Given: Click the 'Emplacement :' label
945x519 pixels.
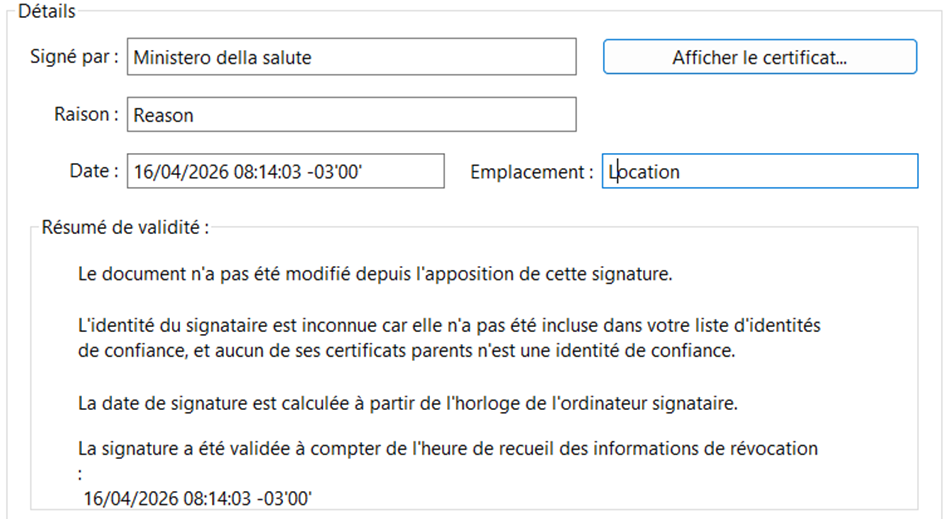Looking at the screenshot, I should [531, 172].
